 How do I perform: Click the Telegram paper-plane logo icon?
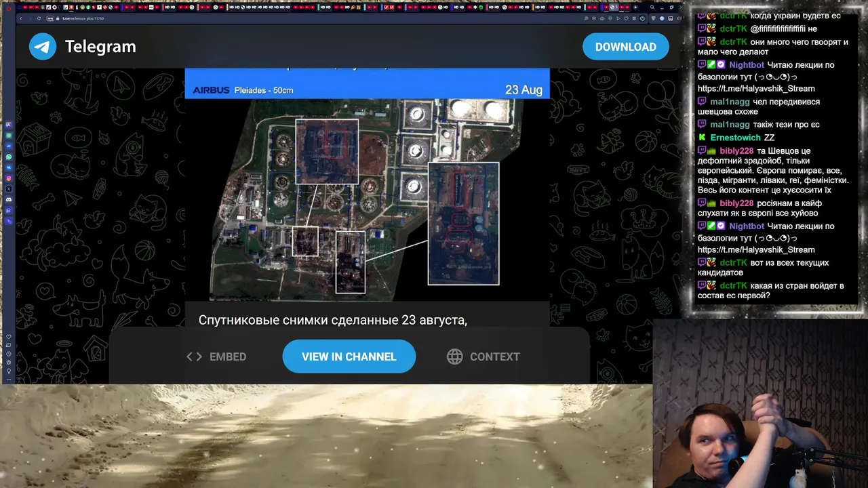click(x=43, y=47)
